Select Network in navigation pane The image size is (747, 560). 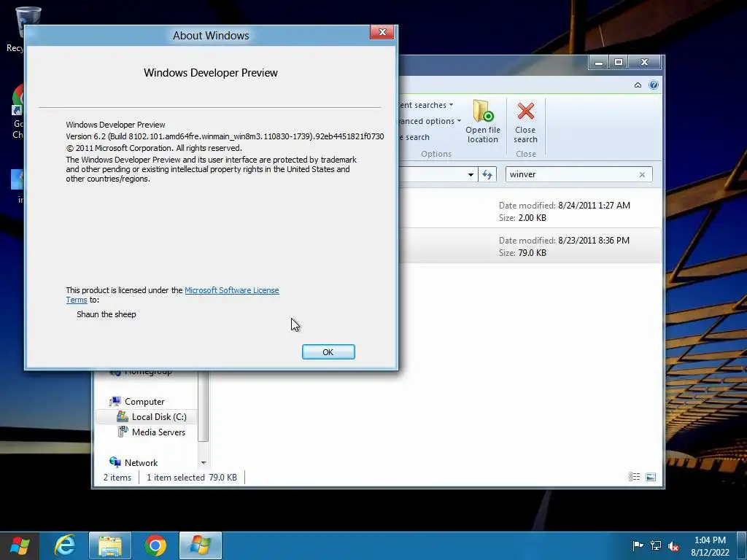point(141,462)
